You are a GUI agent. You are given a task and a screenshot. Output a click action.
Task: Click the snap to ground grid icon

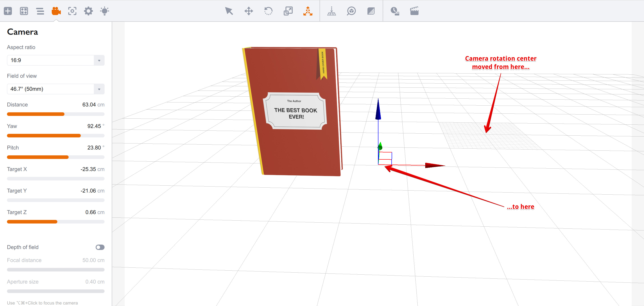(331, 11)
